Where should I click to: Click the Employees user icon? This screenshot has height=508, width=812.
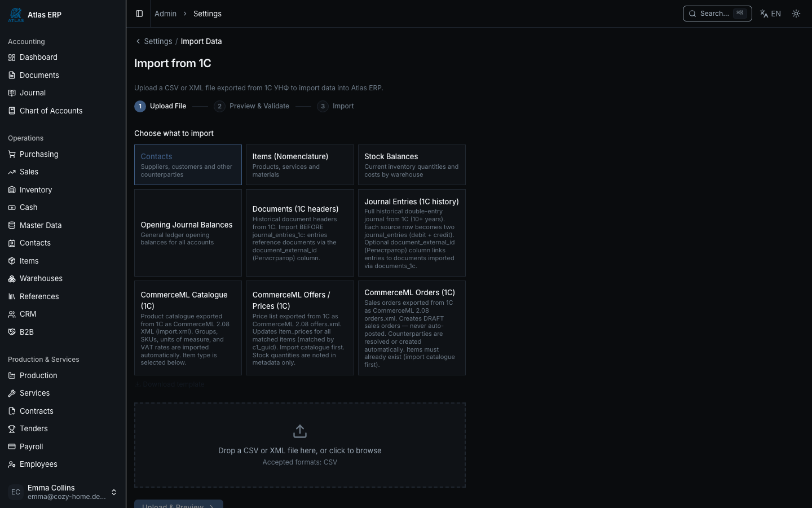pyautogui.click(x=12, y=464)
